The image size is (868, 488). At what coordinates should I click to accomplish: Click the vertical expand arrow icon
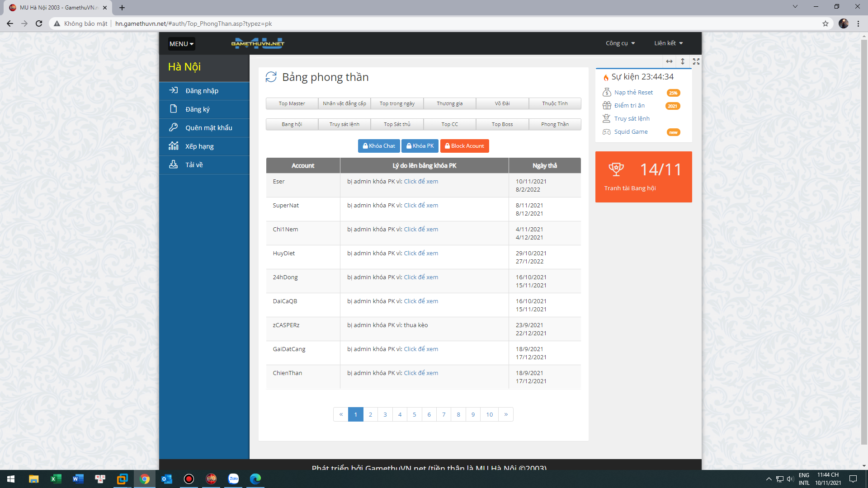tap(683, 61)
